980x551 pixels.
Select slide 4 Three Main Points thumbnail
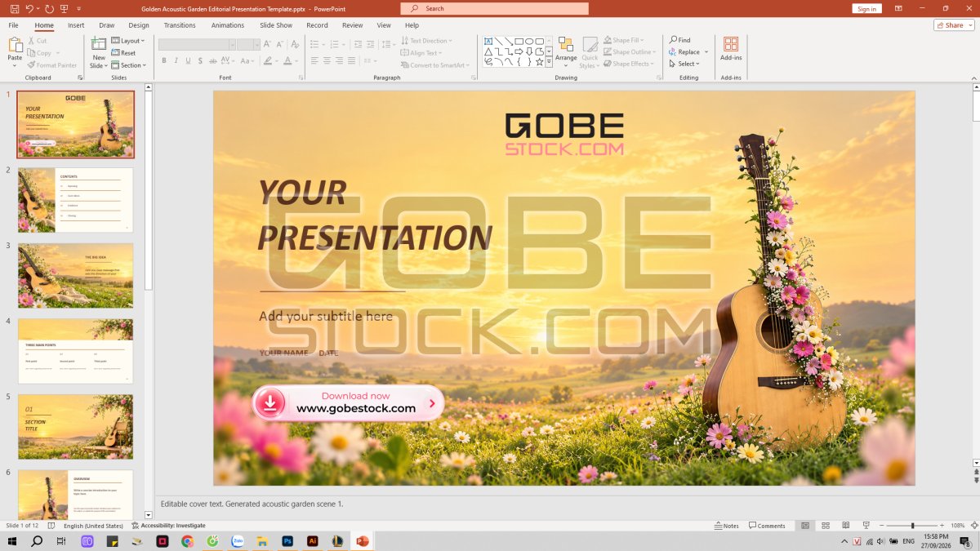click(75, 351)
